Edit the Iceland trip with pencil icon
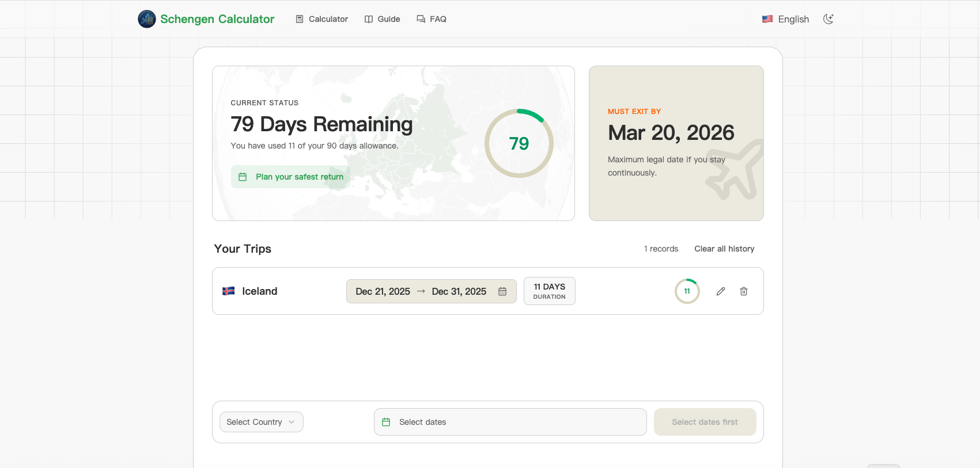This screenshot has height=468, width=980. coord(720,291)
